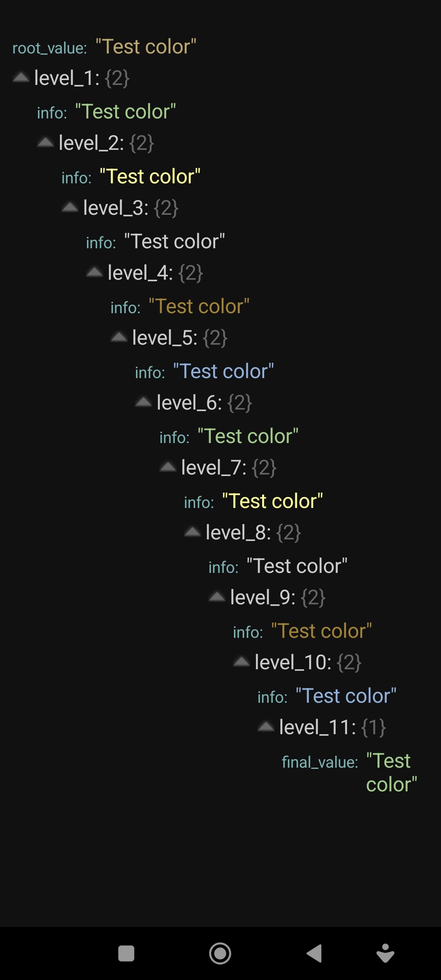Collapse the level_1 node arrow

point(21,77)
